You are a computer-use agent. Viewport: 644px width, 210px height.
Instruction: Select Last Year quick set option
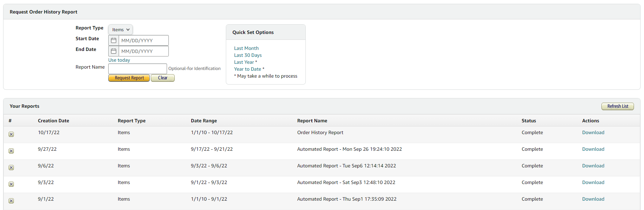244,62
